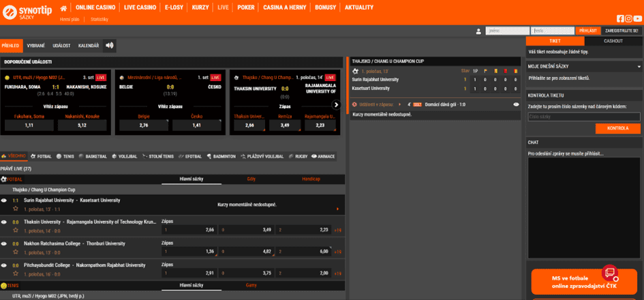Toggle tracker eye for Thaksin University match
This screenshot has width=644, height=300.
[4, 222]
